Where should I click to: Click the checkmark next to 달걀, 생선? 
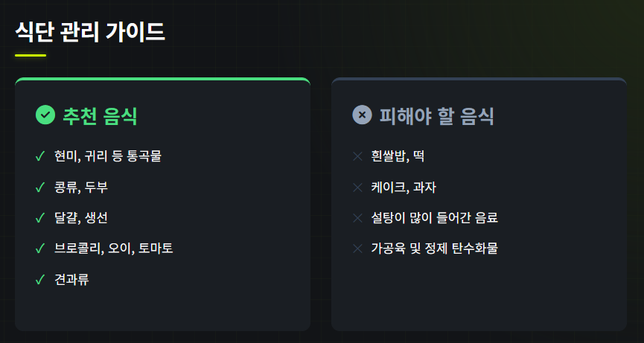tap(40, 218)
